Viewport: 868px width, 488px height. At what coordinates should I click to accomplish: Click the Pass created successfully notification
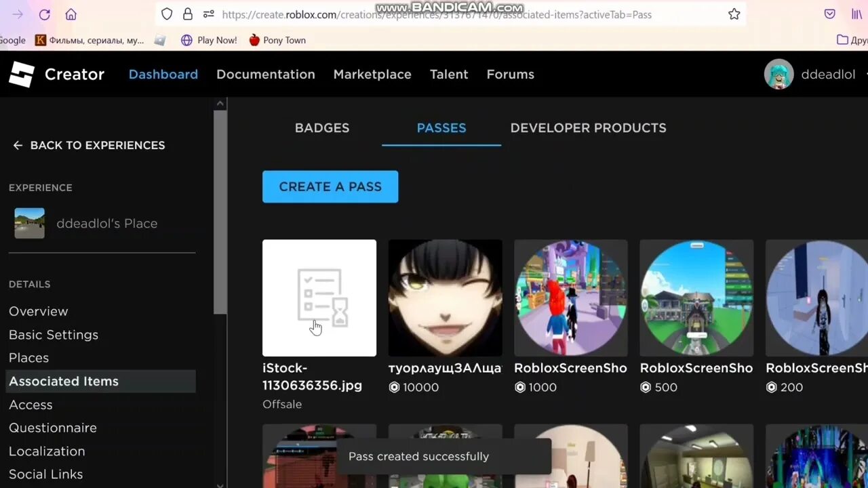click(x=443, y=456)
